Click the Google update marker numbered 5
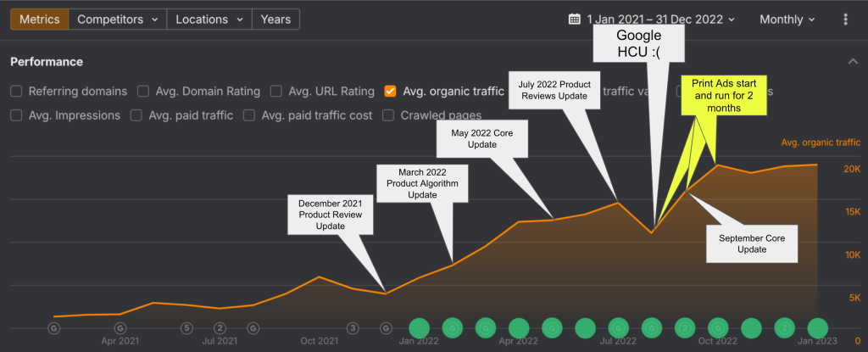The width and height of the screenshot is (868, 352). click(x=186, y=327)
